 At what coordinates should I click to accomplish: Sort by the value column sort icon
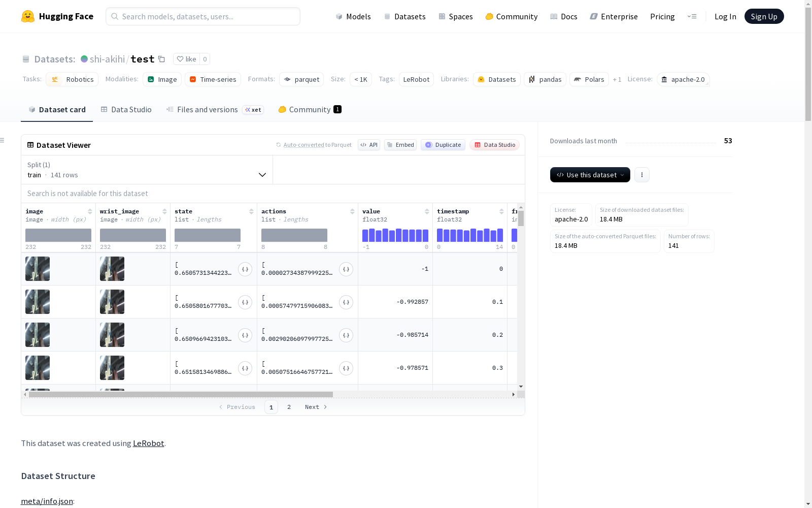[427, 211]
